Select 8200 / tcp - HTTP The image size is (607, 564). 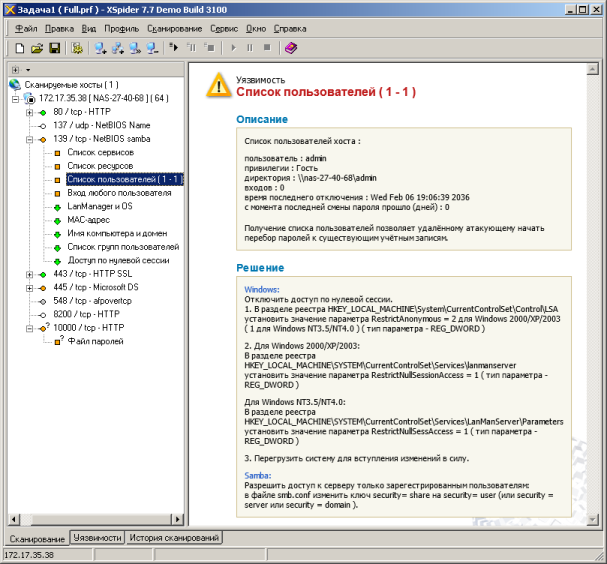pos(86,314)
